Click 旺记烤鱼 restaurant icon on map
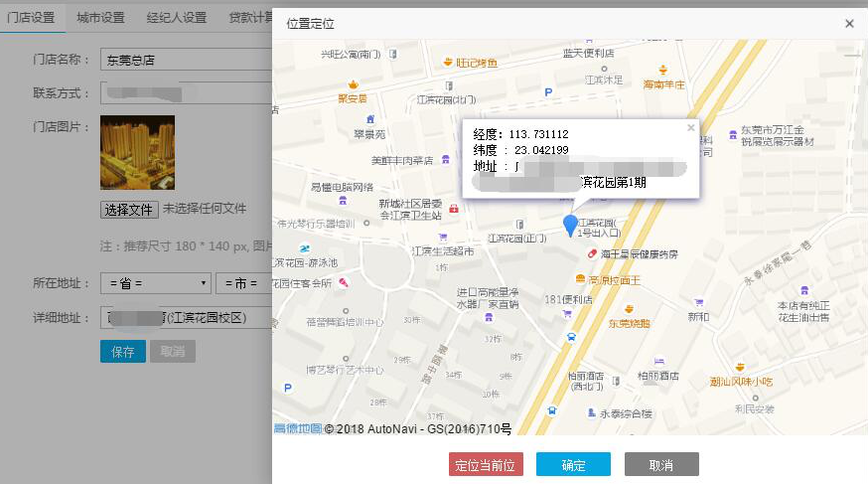The image size is (868, 484). (x=448, y=62)
